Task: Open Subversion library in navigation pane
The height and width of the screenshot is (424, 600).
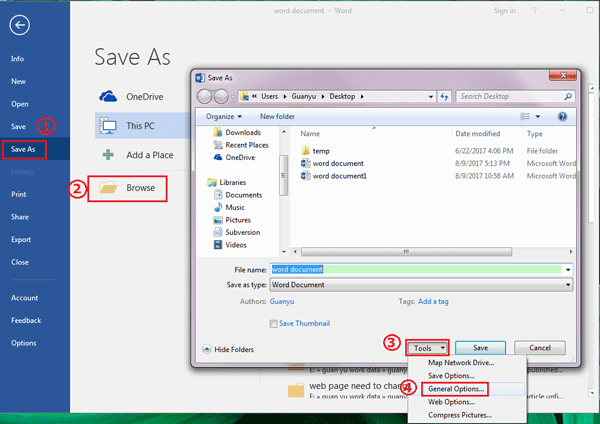Action: [237, 232]
